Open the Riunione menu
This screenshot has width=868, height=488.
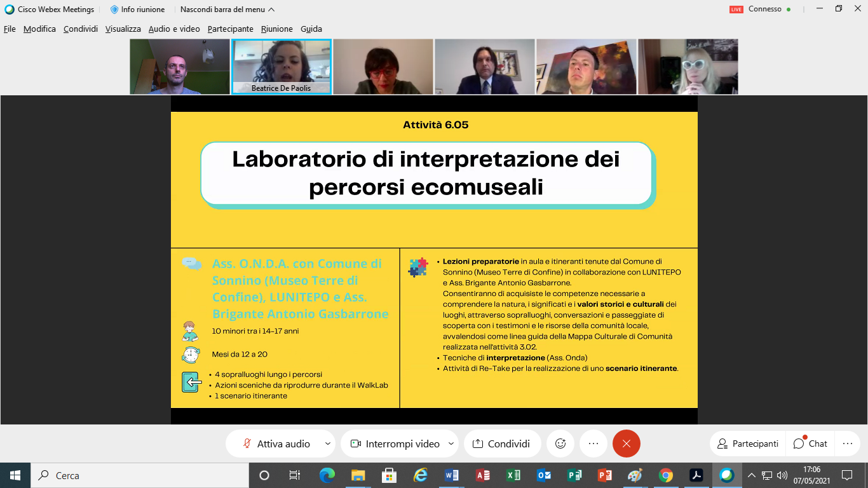[277, 29]
